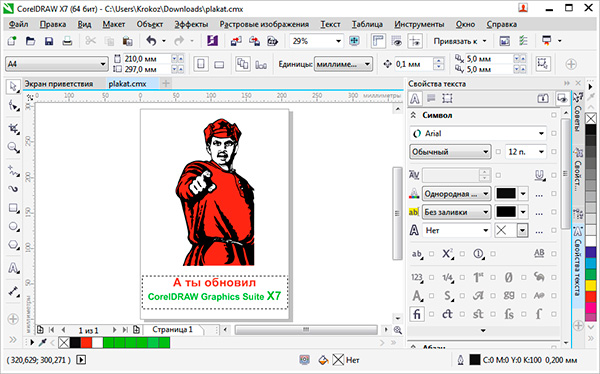Select the Parallel Dimension tool
The image size is (600, 374).
pyautogui.click(x=13, y=291)
